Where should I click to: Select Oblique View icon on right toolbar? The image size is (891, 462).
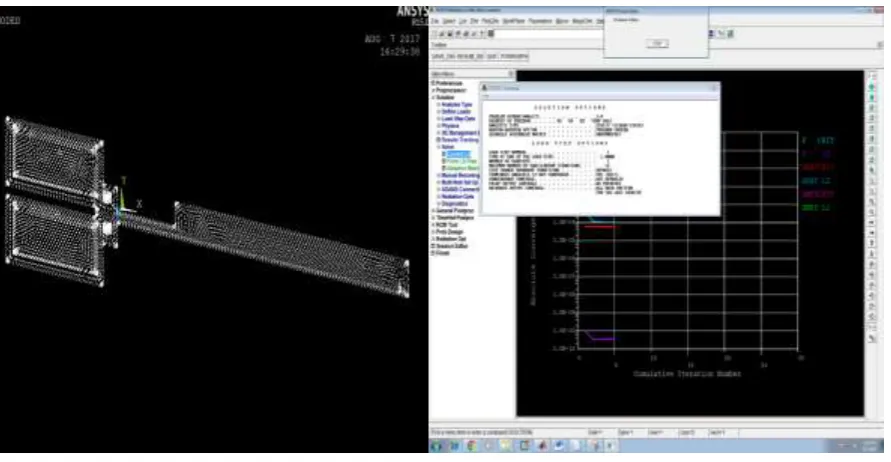coord(871,97)
